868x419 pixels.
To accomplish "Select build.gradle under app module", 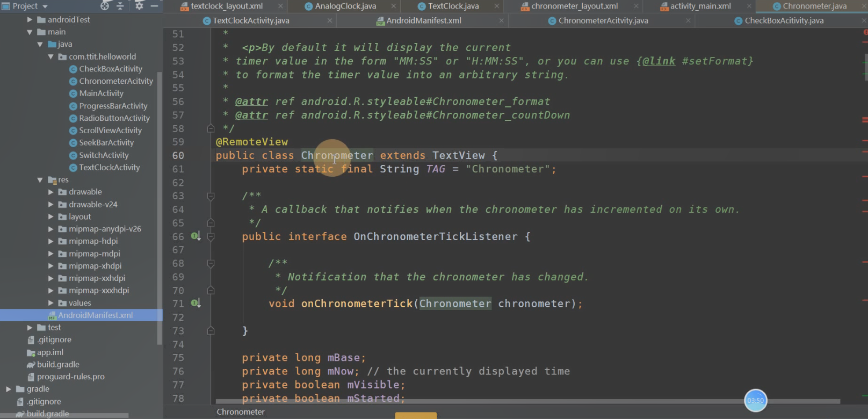I will (x=58, y=364).
